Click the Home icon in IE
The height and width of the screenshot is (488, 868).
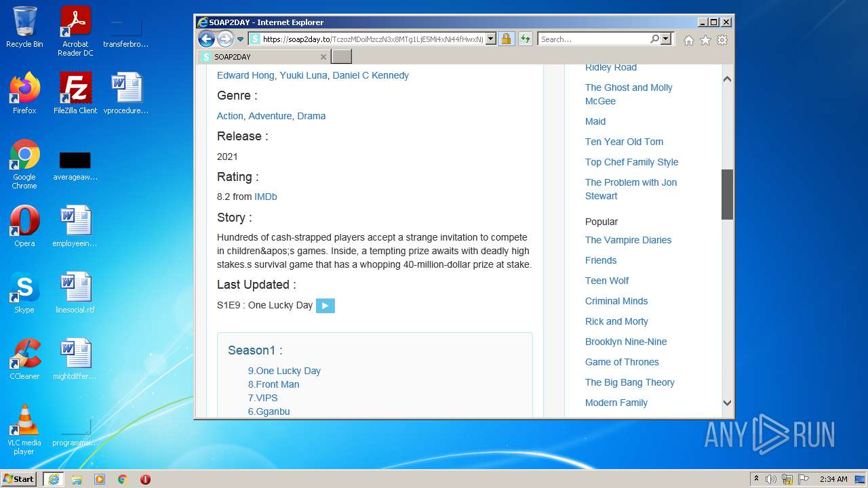coord(689,40)
